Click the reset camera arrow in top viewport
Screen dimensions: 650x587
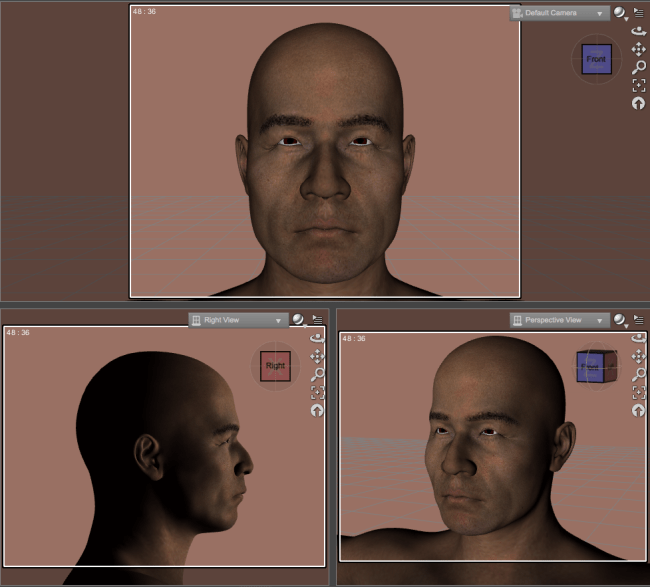(x=639, y=103)
